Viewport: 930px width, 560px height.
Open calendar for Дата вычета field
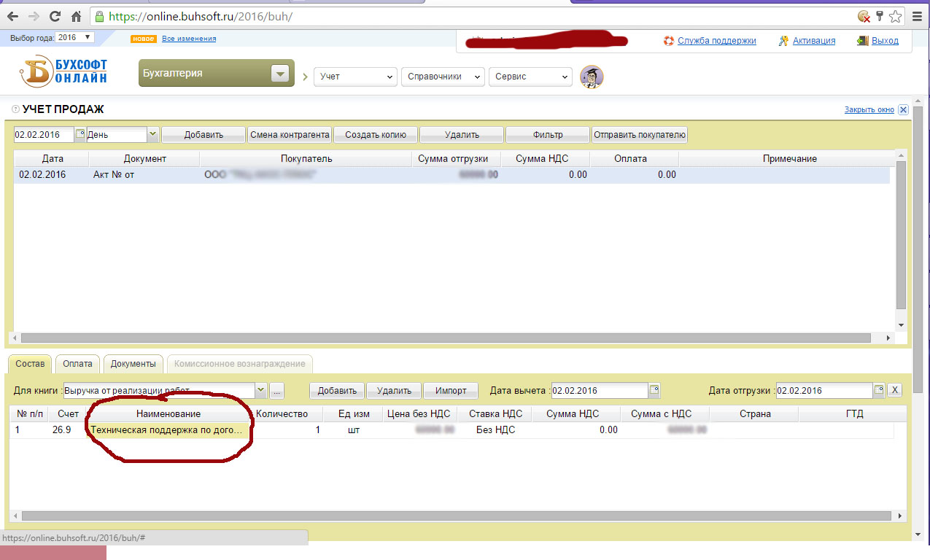point(654,390)
